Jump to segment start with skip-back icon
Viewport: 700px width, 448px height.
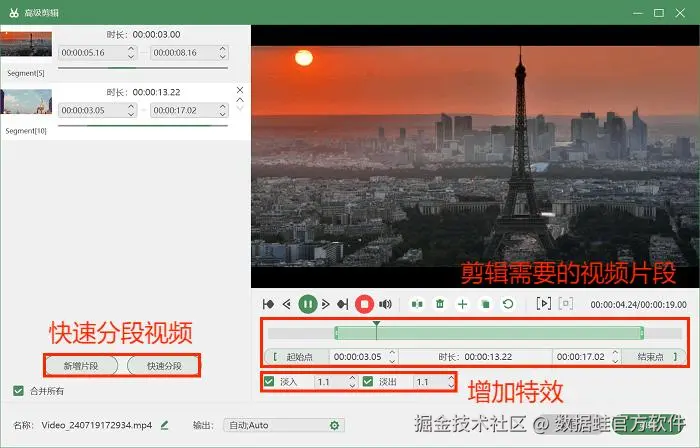tap(268, 304)
